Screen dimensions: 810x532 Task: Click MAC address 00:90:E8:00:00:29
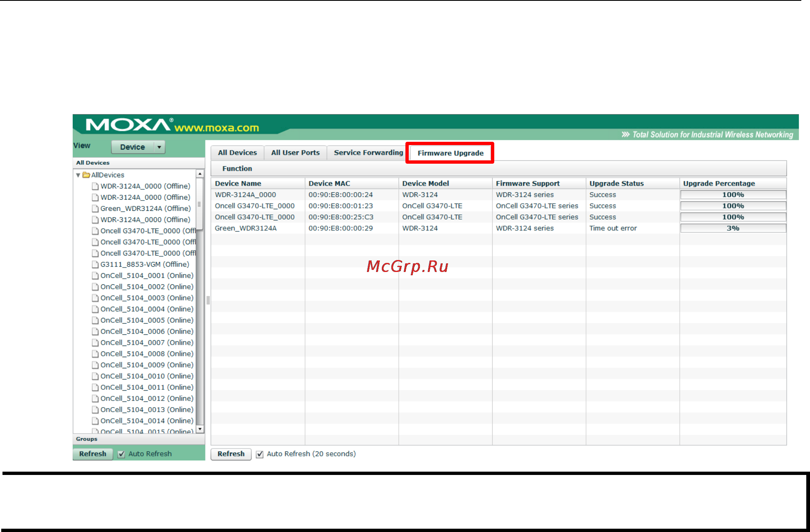pyautogui.click(x=341, y=228)
